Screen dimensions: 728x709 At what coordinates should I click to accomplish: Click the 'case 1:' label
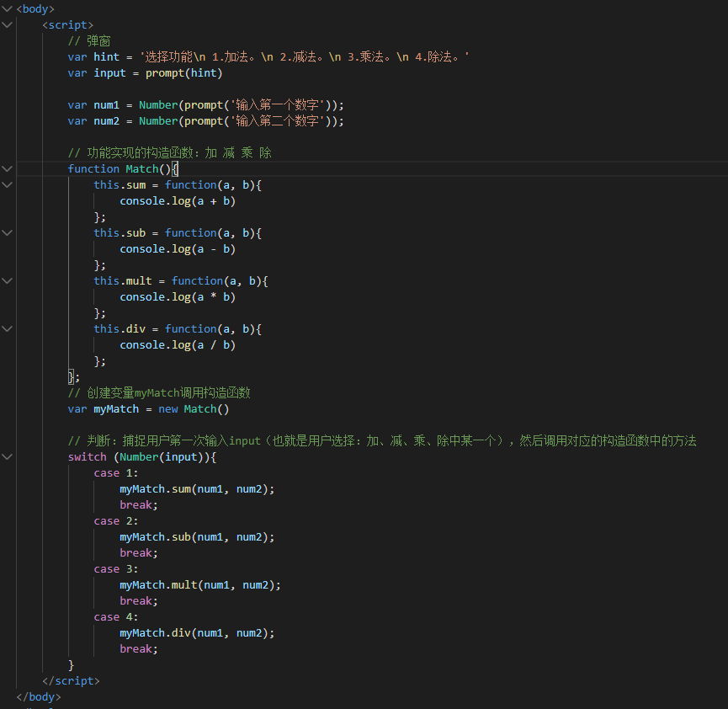click(x=116, y=473)
